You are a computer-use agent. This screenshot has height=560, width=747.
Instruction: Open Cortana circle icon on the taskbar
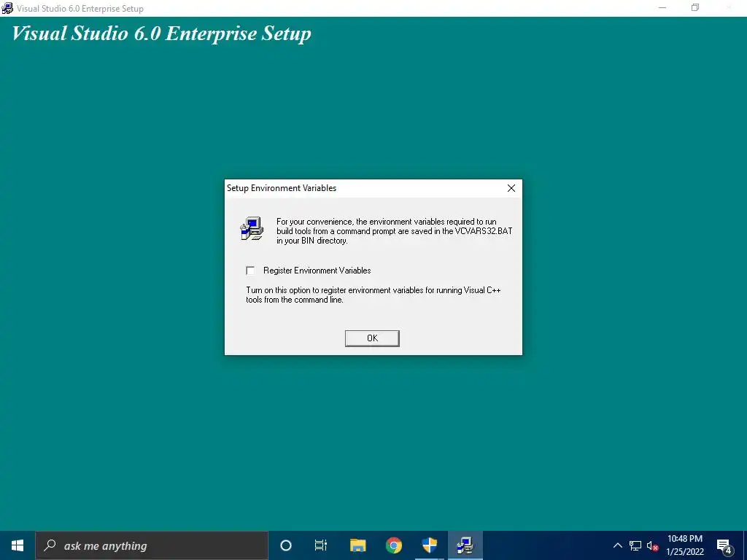(x=286, y=545)
